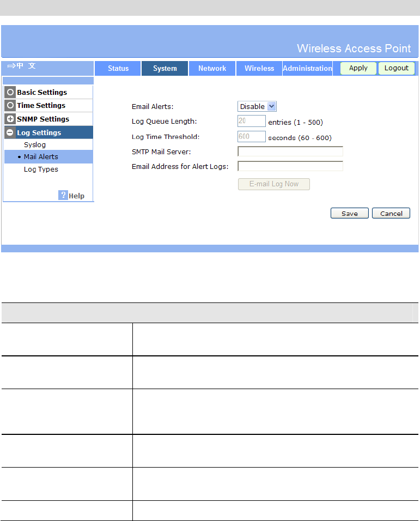Collapse Log Settings with minus icon

coord(10,132)
